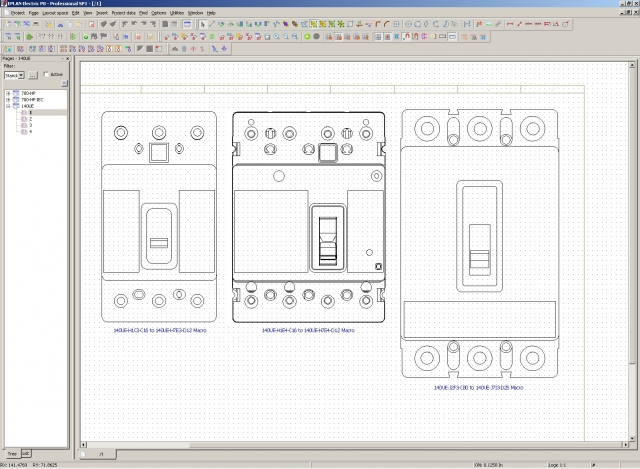Click the green refresh arrows icon
This screenshot has width=640, height=469.
(x=212, y=37)
